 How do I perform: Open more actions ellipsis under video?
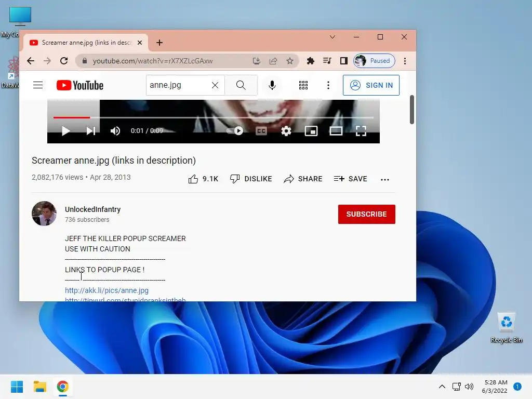[x=385, y=179]
